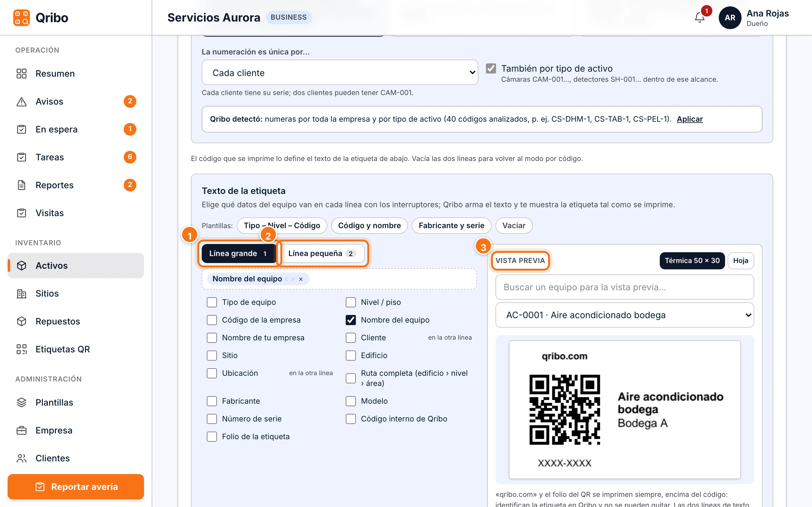The image size is (812, 507).
Task: Click the Aplicar link
Action: [690, 119]
